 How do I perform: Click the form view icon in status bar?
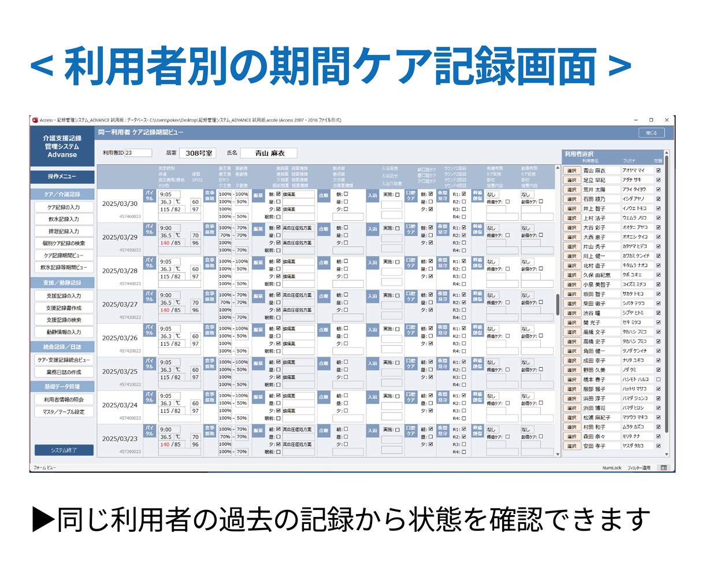point(664,468)
